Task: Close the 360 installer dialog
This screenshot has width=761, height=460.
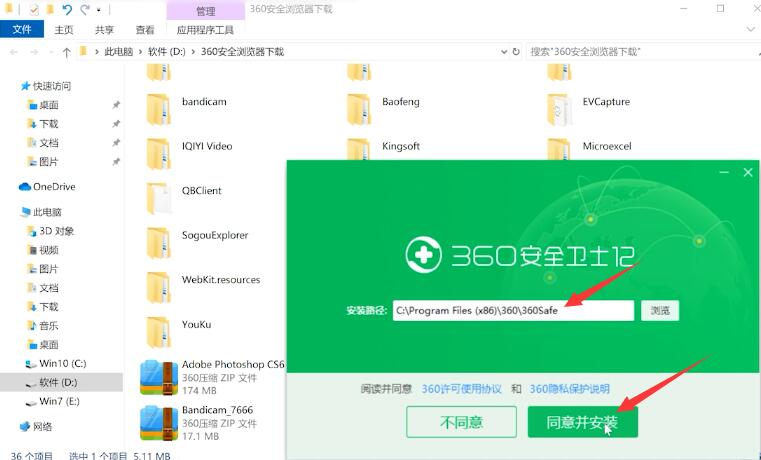Action: [x=748, y=172]
